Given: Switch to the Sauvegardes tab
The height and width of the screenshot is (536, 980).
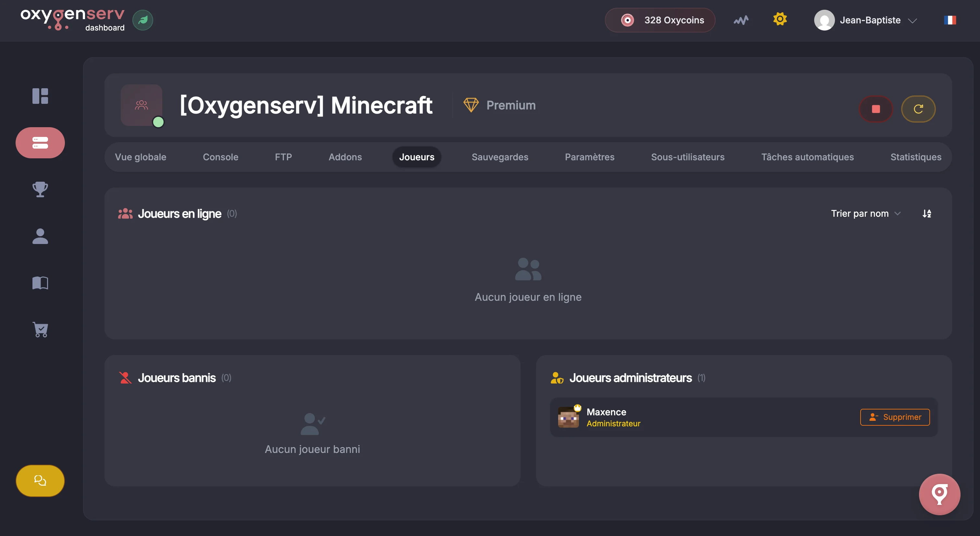Looking at the screenshot, I should [499, 157].
